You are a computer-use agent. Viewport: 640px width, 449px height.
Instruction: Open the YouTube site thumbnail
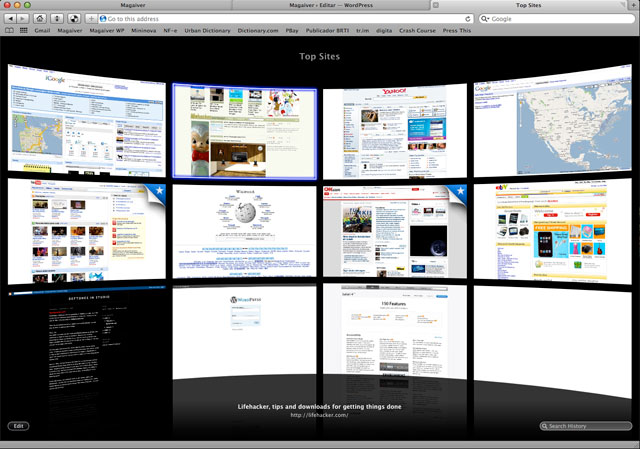87,231
